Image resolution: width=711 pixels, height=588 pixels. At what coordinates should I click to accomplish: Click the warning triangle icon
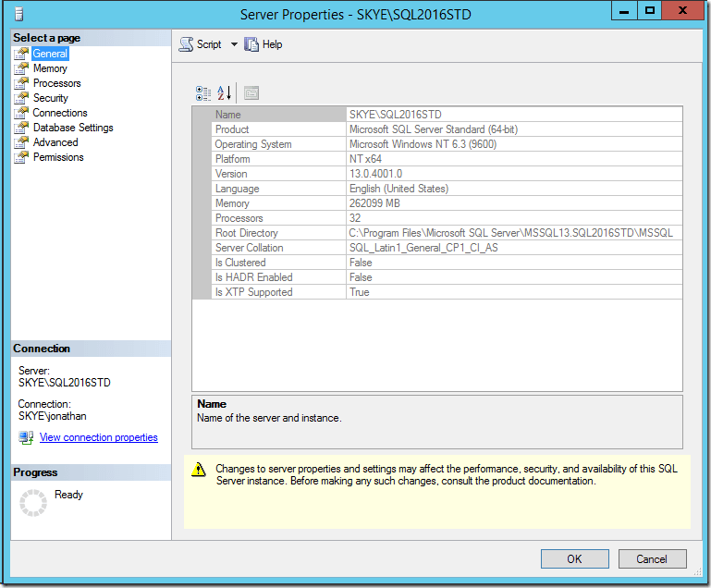[x=199, y=470]
